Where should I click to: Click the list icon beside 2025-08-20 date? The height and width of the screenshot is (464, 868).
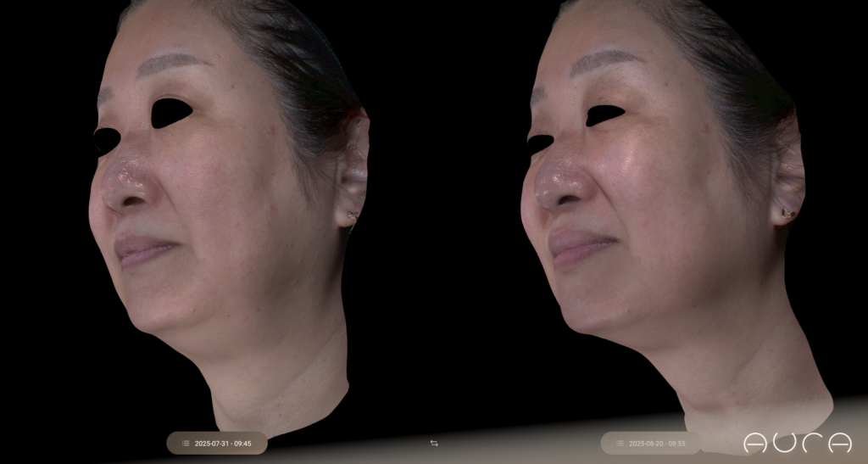click(620, 444)
